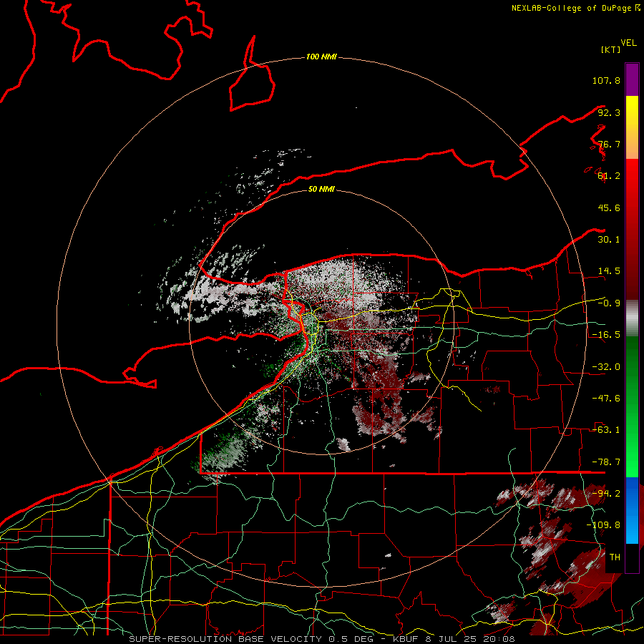Click the -16.5 velocity scale value
Image resolution: width=644 pixels, height=644 pixels.
click(606, 335)
